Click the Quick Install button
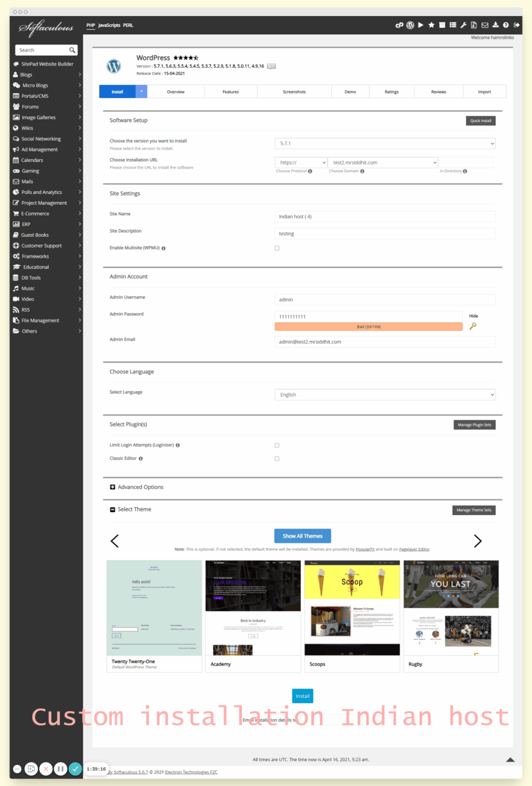The height and width of the screenshot is (786, 532). pyautogui.click(x=481, y=121)
